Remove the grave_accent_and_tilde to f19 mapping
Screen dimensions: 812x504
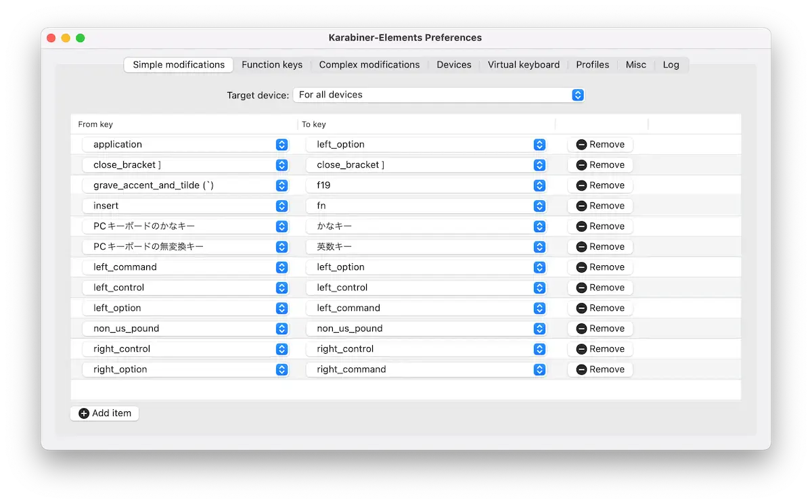pos(600,185)
